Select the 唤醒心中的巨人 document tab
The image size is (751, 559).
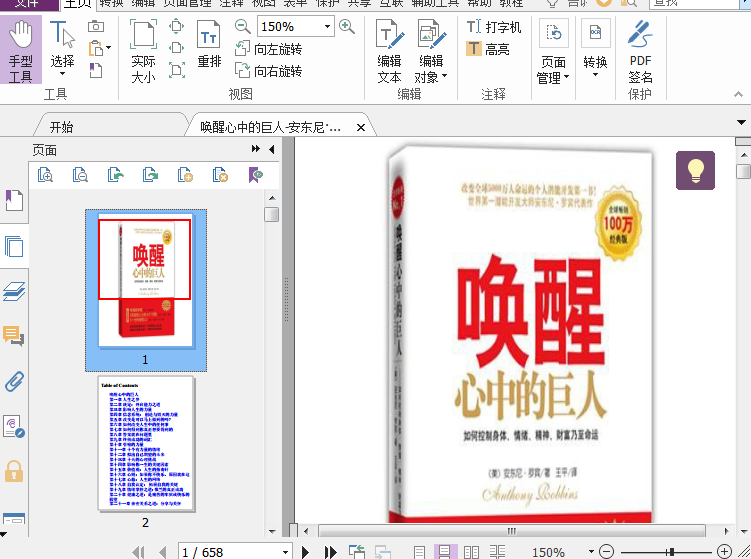click(270, 127)
